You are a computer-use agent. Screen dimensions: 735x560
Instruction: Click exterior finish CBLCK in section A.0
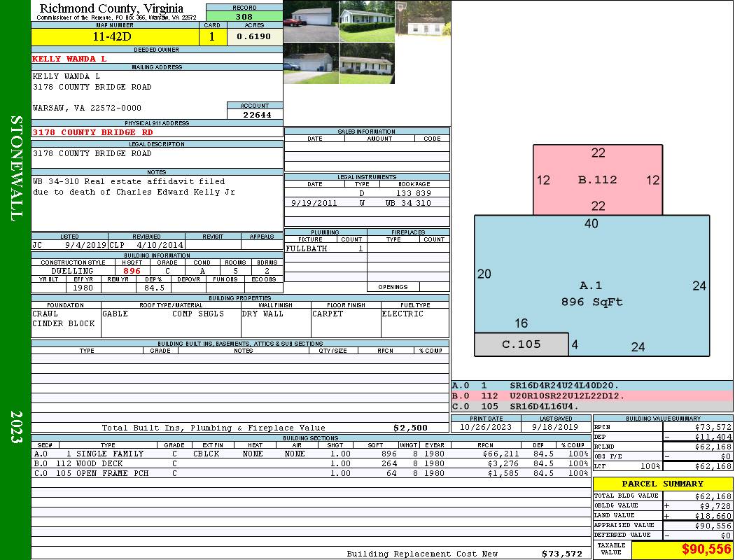208,454
